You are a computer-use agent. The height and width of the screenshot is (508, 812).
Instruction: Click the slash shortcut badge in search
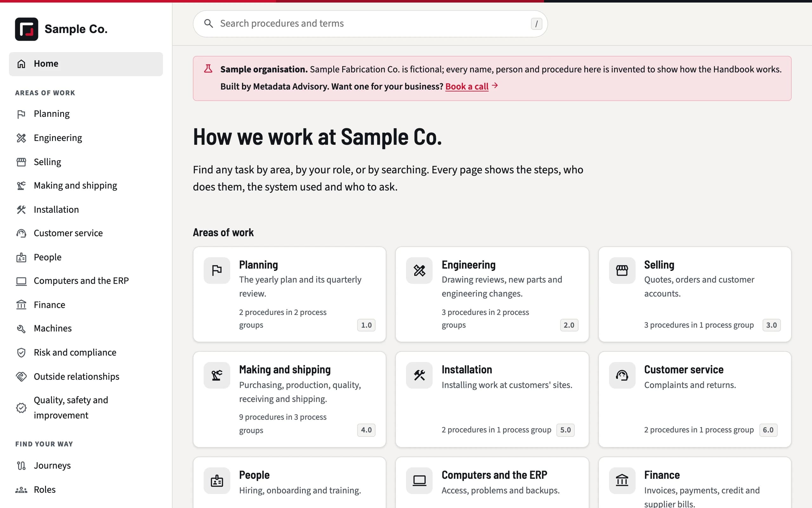(536, 23)
